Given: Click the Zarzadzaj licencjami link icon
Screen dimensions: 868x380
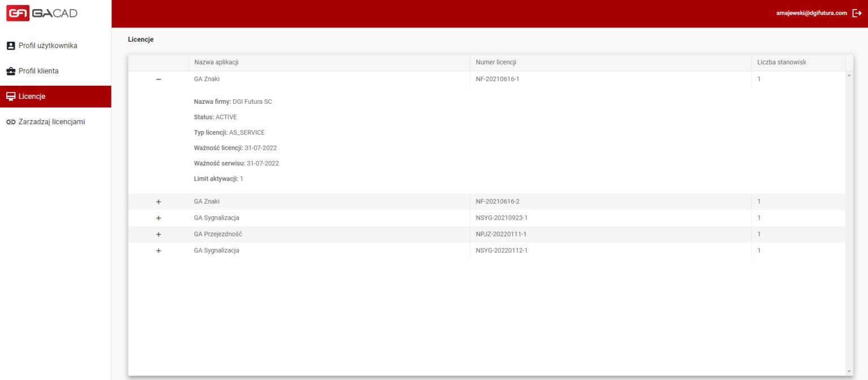Looking at the screenshot, I should coord(10,122).
